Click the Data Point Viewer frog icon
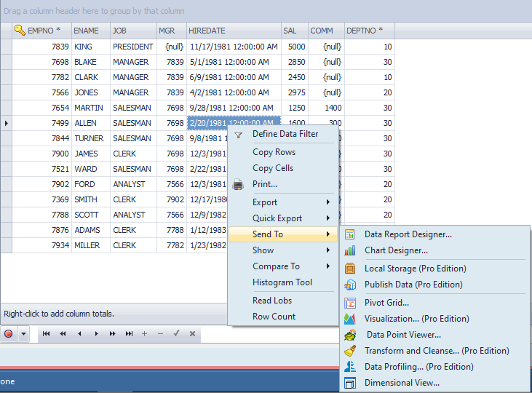This screenshot has width=532, height=393. [x=350, y=335]
